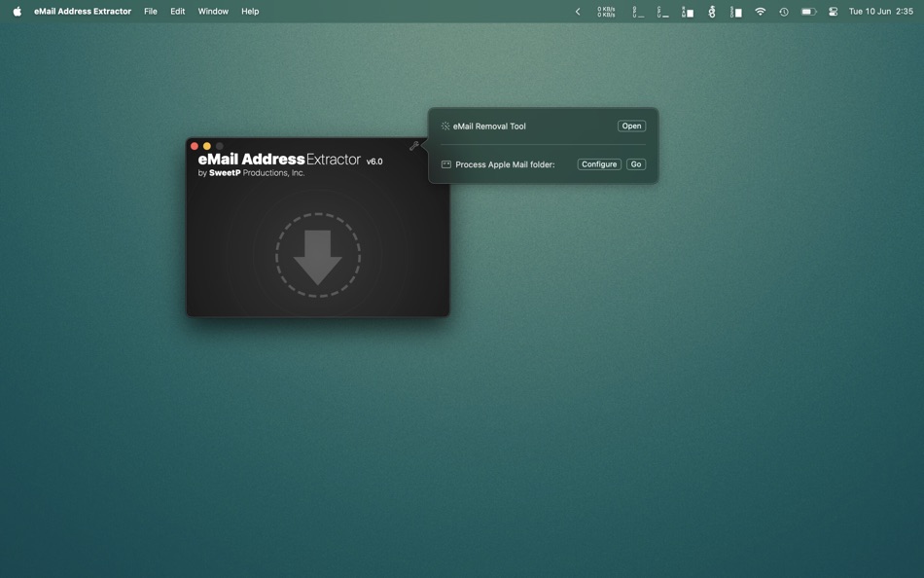
Task: Click the Time Machine clock icon
Action: pyautogui.click(x=784, y=12)
